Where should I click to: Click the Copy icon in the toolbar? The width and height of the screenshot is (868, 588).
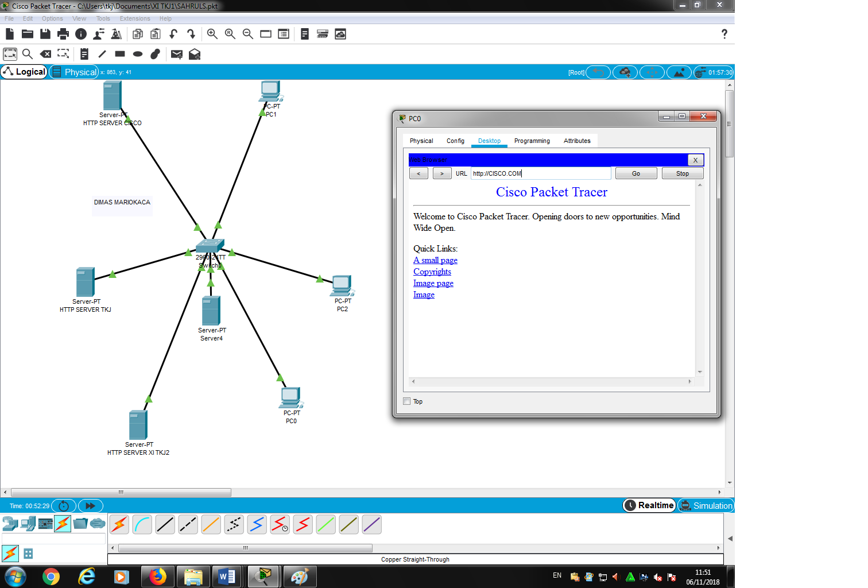point(138,34)
